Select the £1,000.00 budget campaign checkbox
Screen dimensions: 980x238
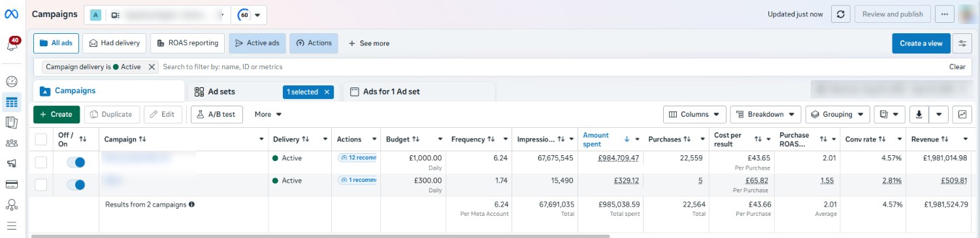(x=41, y=162)
